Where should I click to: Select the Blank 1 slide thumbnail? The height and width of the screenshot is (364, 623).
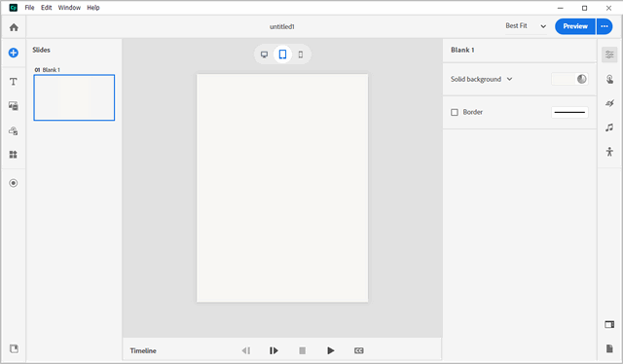[x=74, y=97]
